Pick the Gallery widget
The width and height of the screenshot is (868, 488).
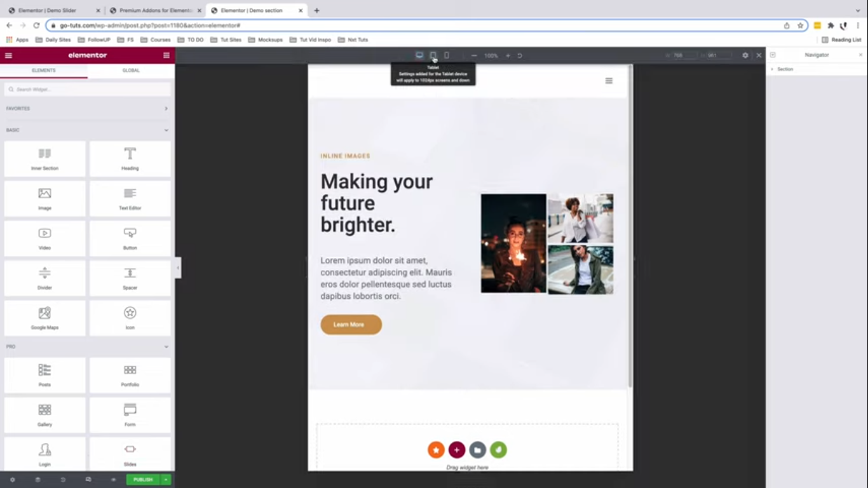(x=44, y=416)
